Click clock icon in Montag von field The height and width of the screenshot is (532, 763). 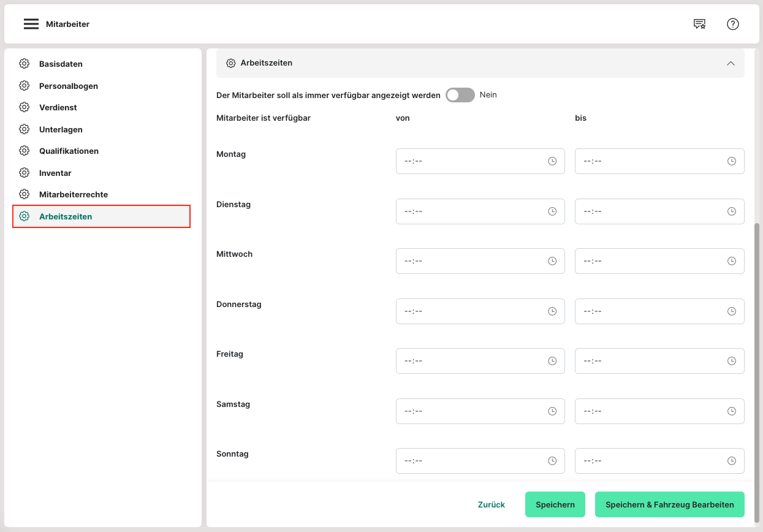[x=552, y=161]
